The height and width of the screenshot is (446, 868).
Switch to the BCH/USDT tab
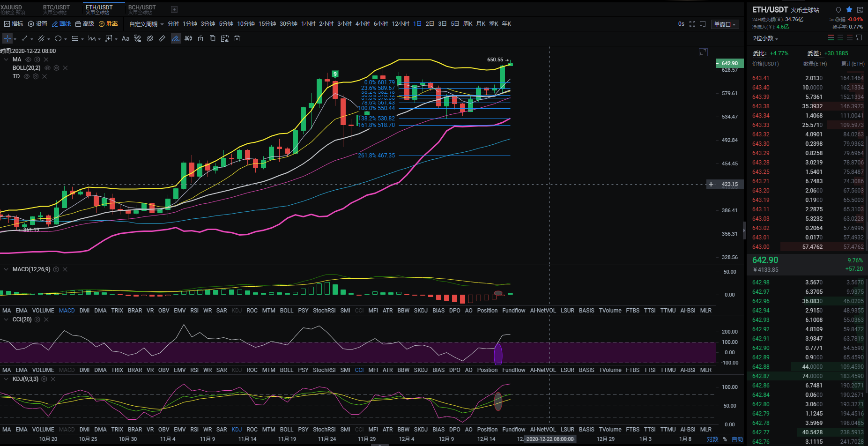142,9
